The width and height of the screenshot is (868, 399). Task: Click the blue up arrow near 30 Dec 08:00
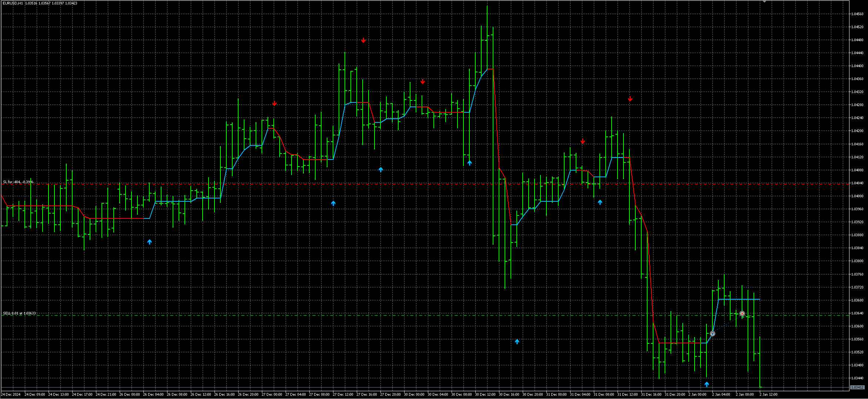click(x=470, y=163)
